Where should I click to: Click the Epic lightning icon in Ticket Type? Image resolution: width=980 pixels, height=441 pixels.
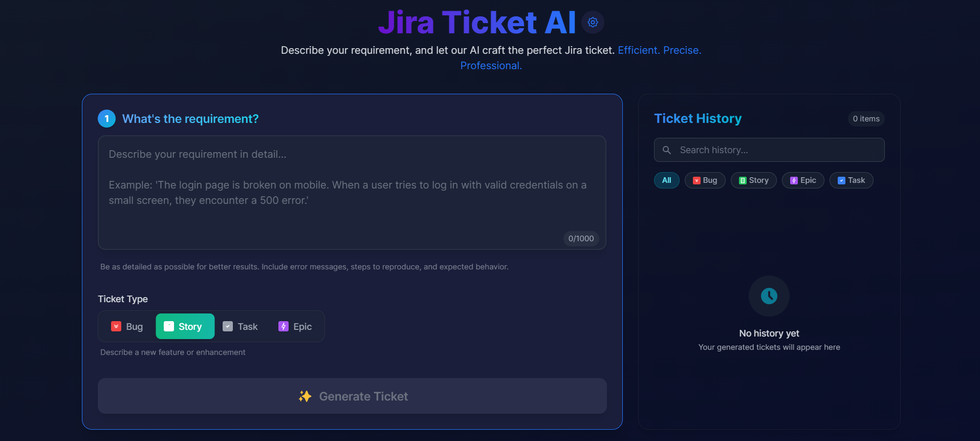coord(283,326)
